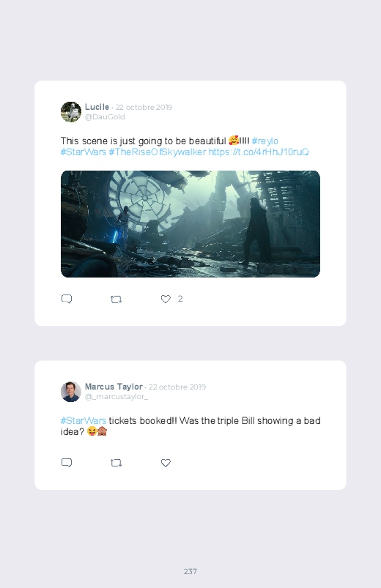Retweet Marcus Taylor's tickets tweet
The height and width of the screenshot is (588, 381).
(x=116, y=463)
